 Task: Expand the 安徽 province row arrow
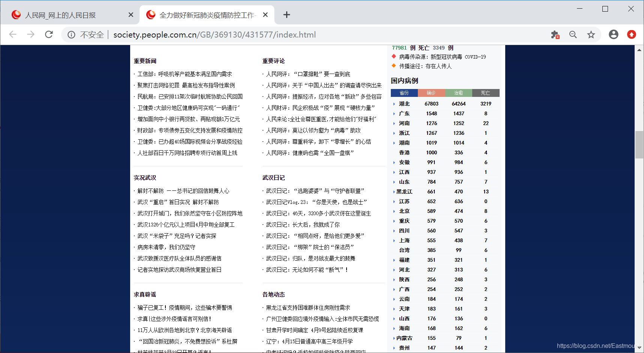tap(394, 163)
